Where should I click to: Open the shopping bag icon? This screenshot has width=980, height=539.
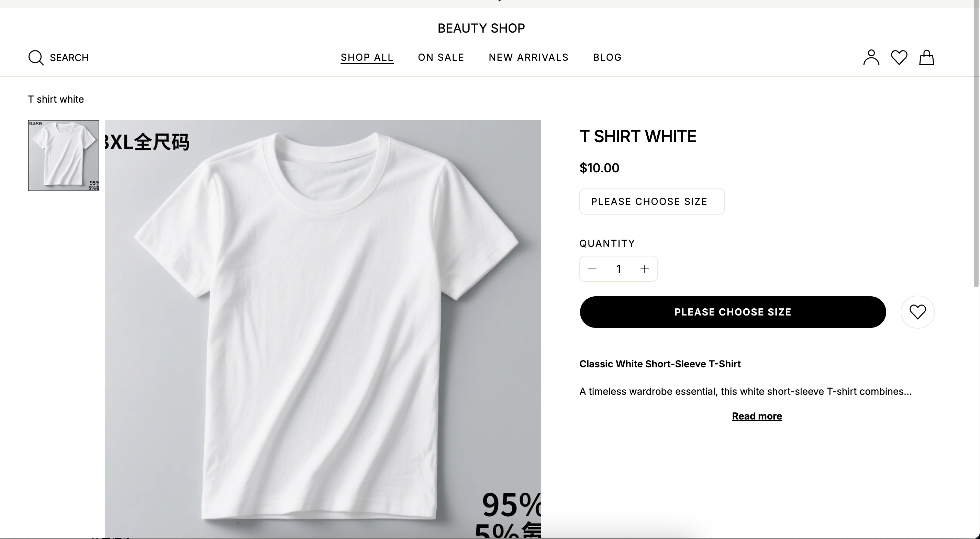click(x=927, y=58)
